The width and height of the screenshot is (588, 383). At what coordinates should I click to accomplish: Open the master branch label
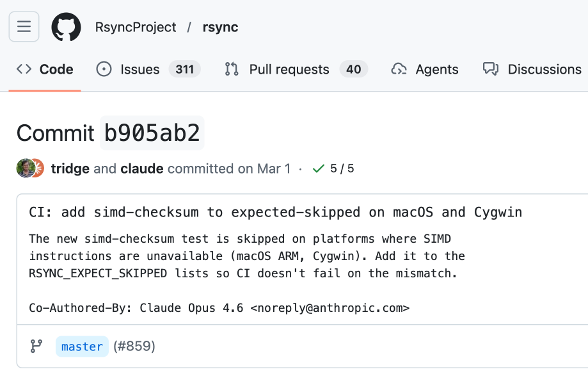tap(82, 346)
